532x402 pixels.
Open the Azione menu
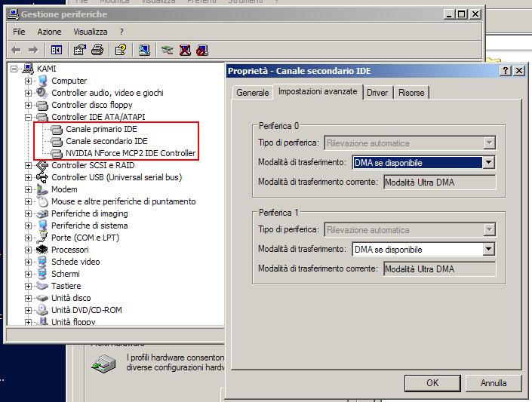pos(49,32)
